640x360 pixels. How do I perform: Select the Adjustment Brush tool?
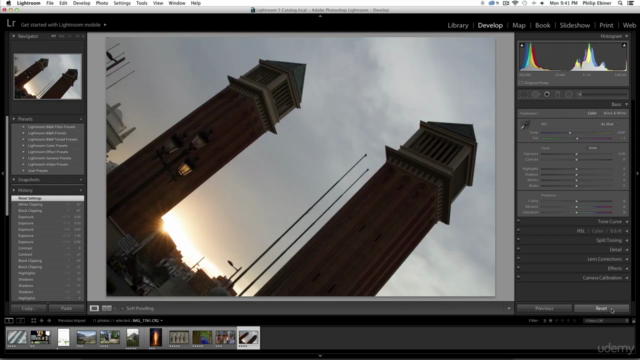[602, 94]
